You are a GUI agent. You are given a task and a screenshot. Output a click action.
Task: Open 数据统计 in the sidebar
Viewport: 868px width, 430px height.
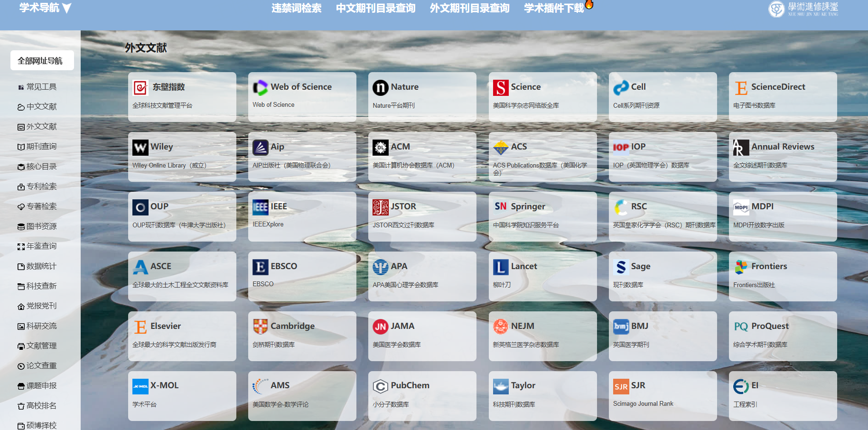pyautogui.click(x=37, y=266)
